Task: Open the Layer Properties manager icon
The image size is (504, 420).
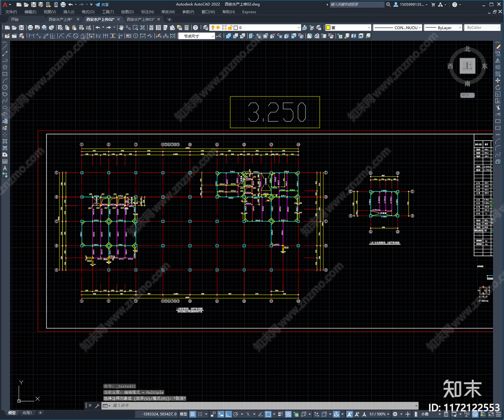Action: tap(206, 28)
